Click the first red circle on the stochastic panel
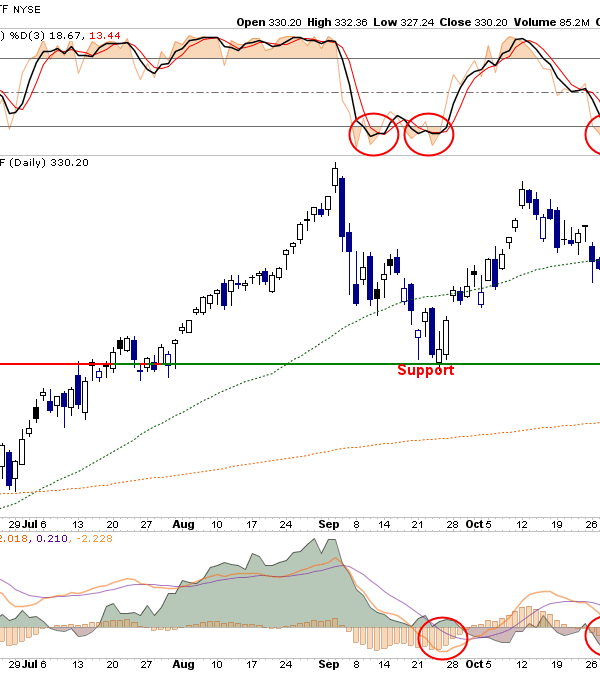 374,131
